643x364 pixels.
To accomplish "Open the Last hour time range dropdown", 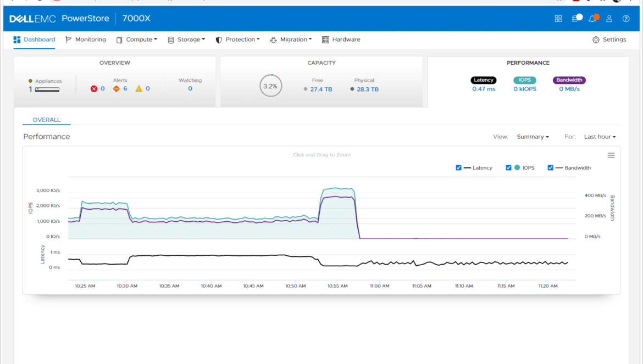I will (x=600, y=137).
